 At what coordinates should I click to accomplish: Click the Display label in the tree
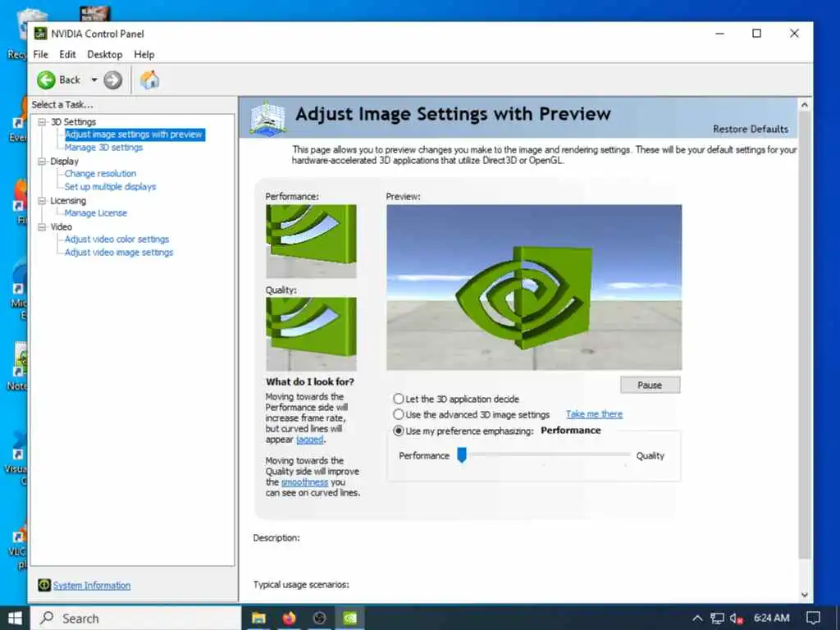point(64,162)
